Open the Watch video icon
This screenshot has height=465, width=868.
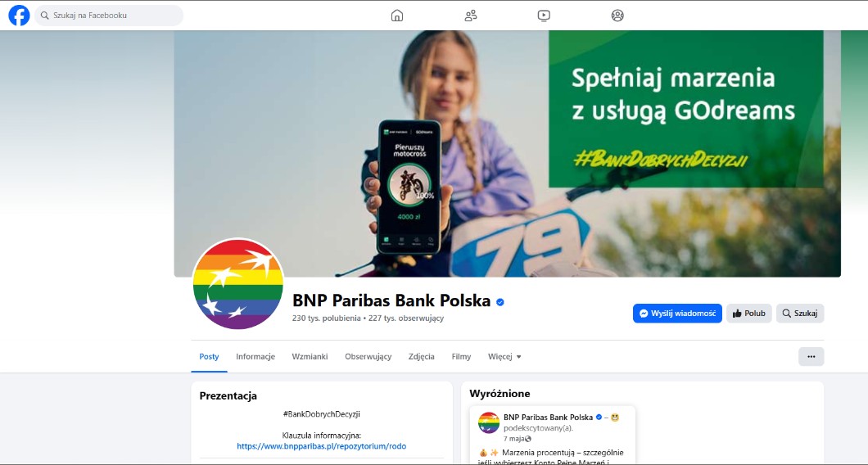545,16
